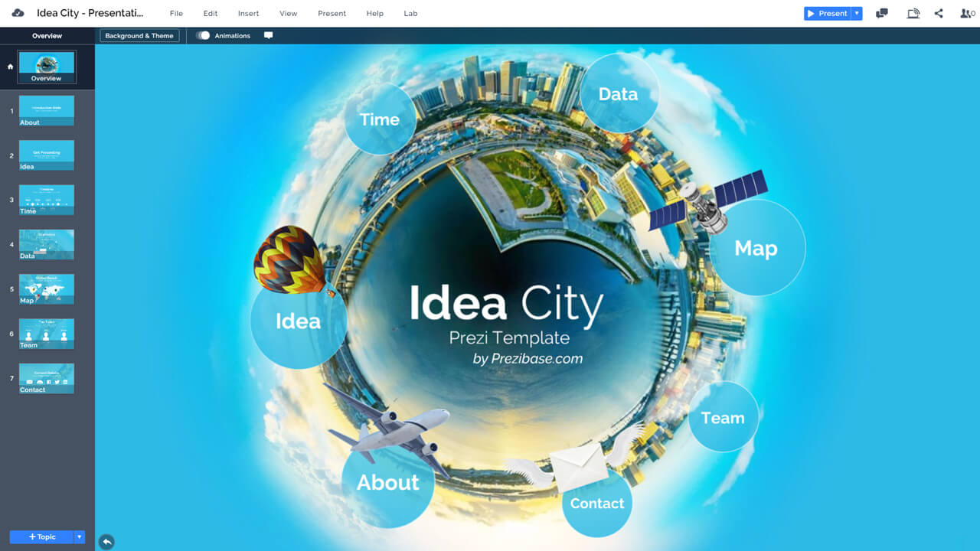Screen dimensions: 980x551
Task: Click the presenter notes speech bubble icon
Action: [268, 35]
